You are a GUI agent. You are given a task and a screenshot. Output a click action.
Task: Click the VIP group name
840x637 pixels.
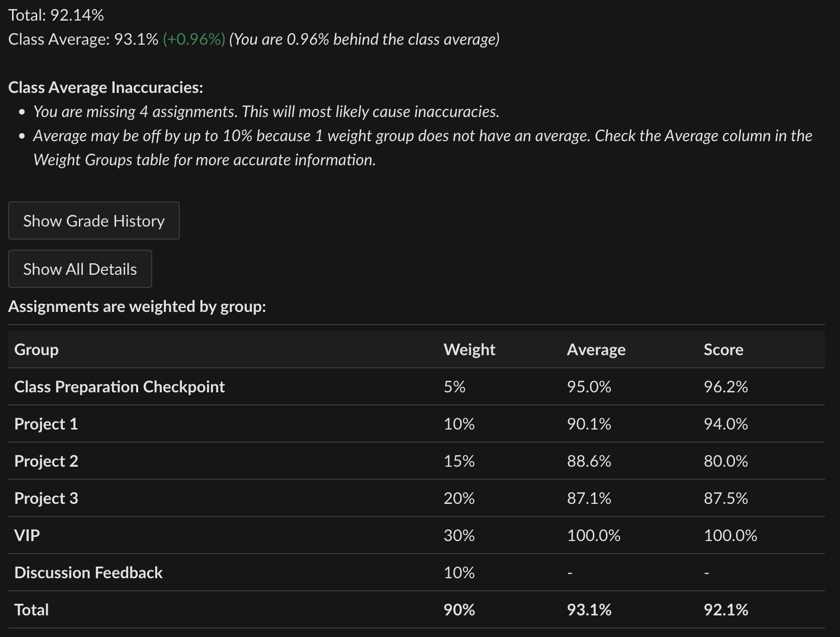coord(27,536)
